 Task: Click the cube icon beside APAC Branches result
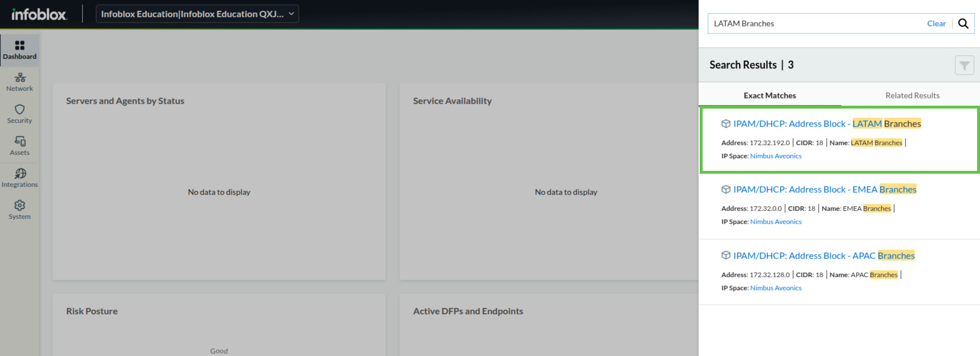tap(725, 255)
